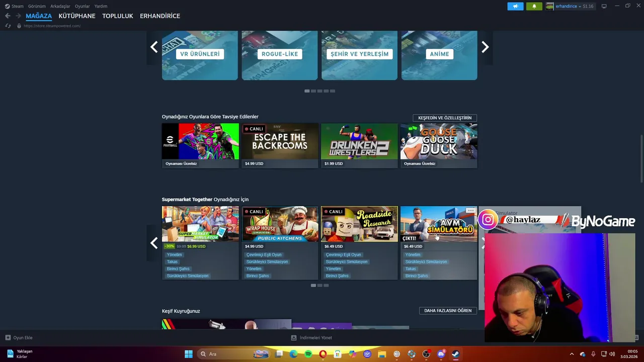Image resolution: width=644 pixels, height=362 pixels.
Task: Open the Windows Start menu
Action: 189,354
